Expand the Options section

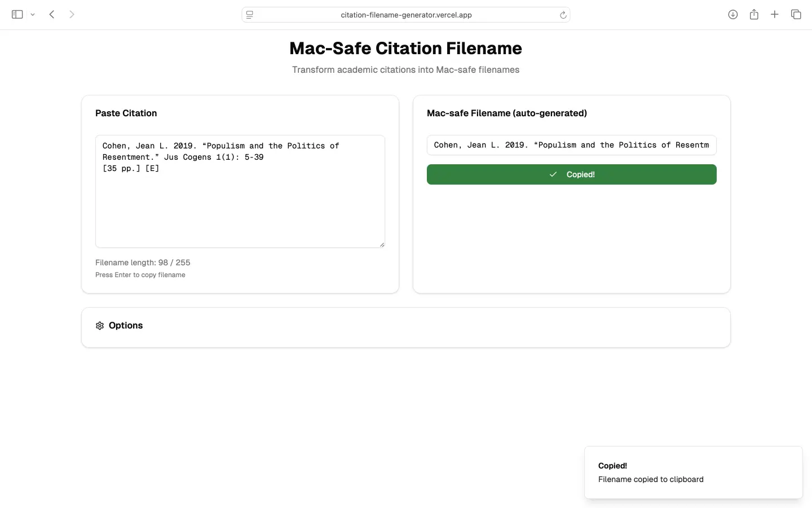pyautogui.click(x=126, y=326)
